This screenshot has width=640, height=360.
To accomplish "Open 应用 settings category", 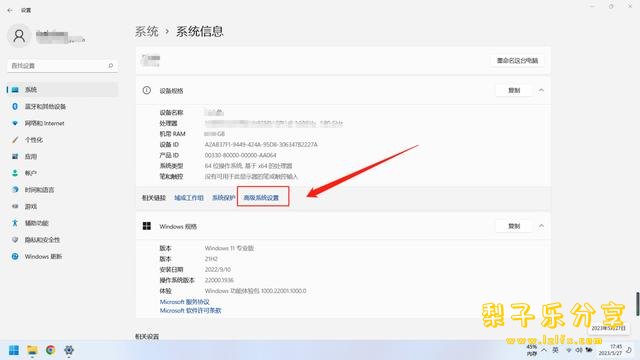I will click(x=62, y=156).
